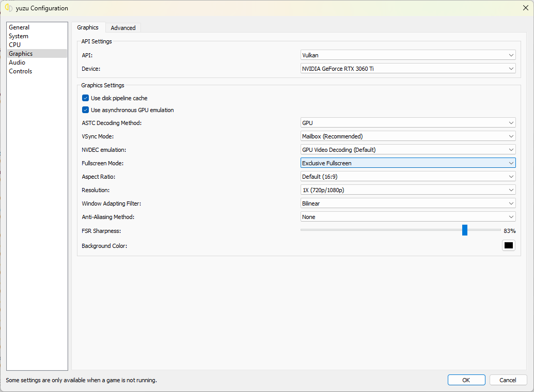Go to the Audio settings category

[17, 62]
